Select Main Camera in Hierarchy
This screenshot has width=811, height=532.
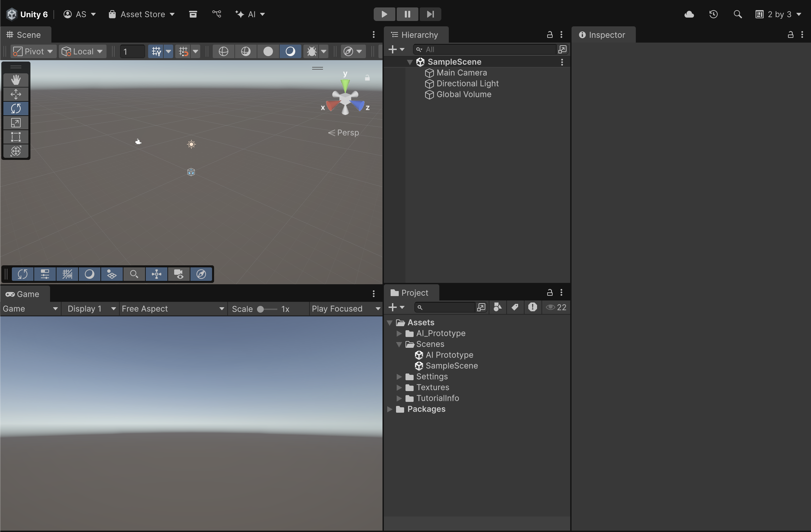pyautogui.click(x=461, y=73)
